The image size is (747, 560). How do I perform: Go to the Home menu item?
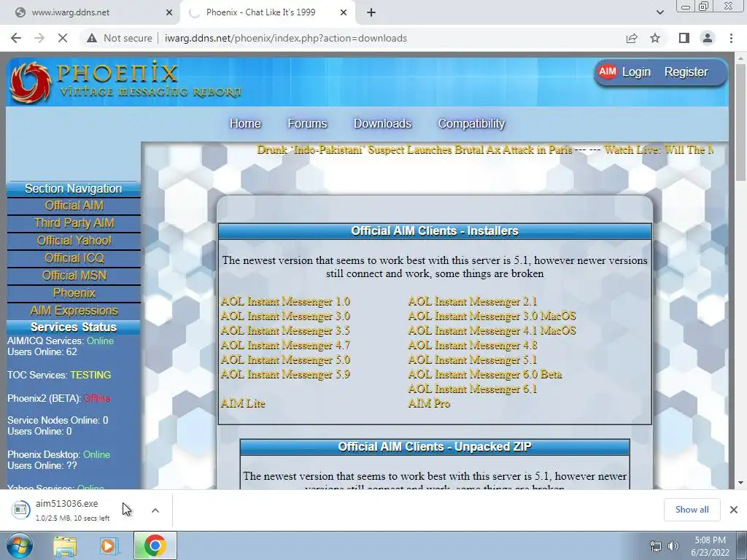pos(245,123)
